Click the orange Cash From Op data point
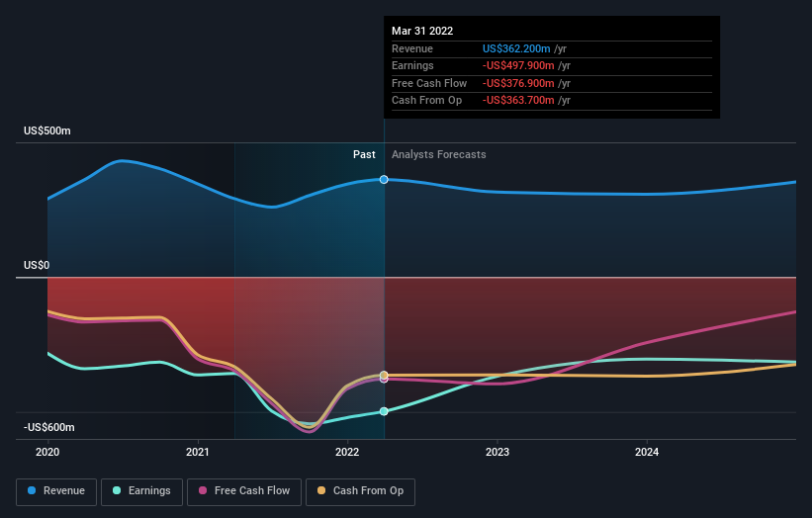 point(384,375)
